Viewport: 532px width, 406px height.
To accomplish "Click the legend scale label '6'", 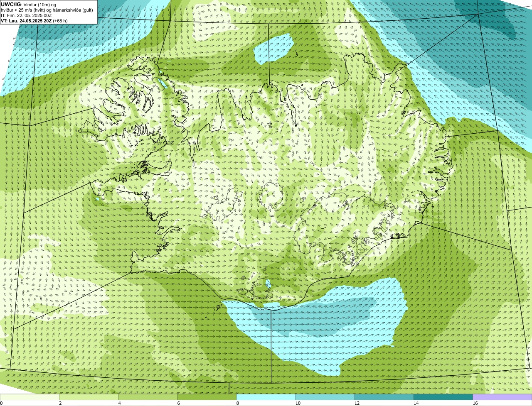I will pos(178,403).
